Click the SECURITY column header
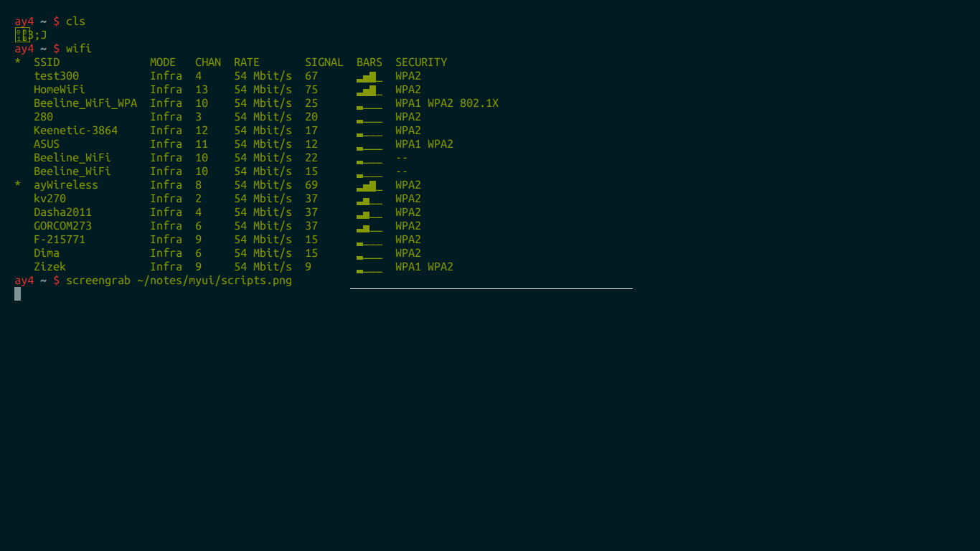This screenshot has width=980, height=551. coord(421,62)
